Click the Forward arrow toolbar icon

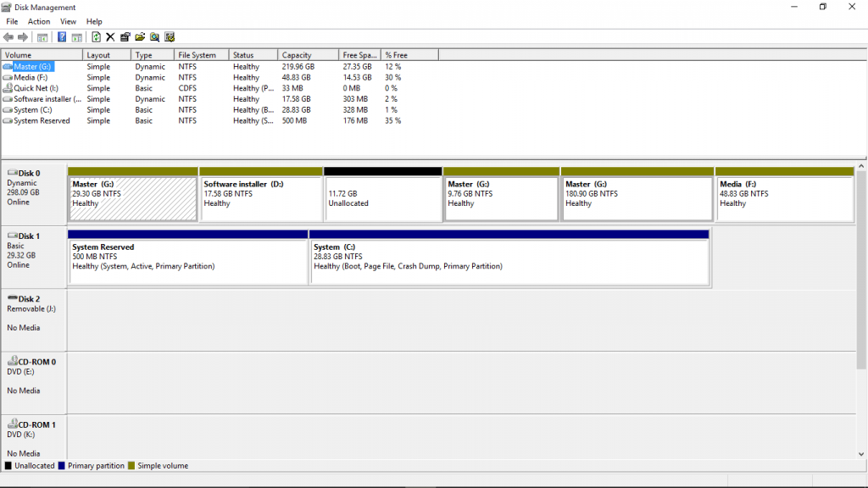pyautogui.click(x=23, y=37)
